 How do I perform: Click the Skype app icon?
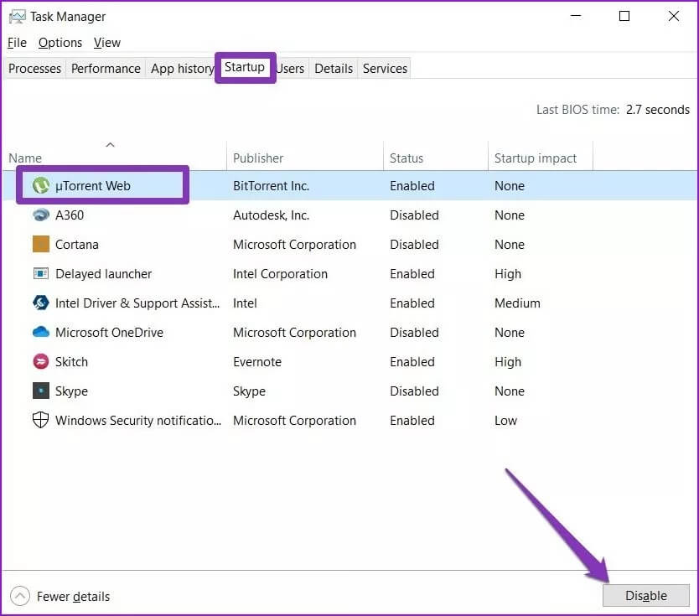41,391
